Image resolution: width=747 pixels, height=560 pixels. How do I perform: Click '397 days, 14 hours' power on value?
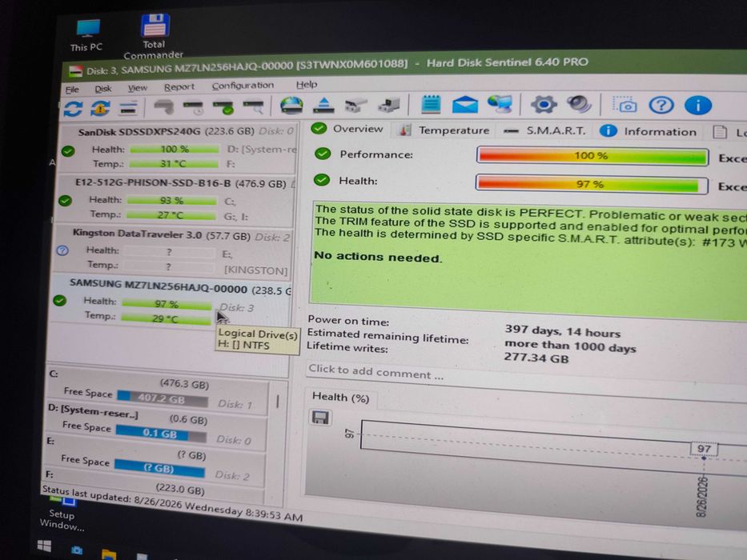click(563, 331)
